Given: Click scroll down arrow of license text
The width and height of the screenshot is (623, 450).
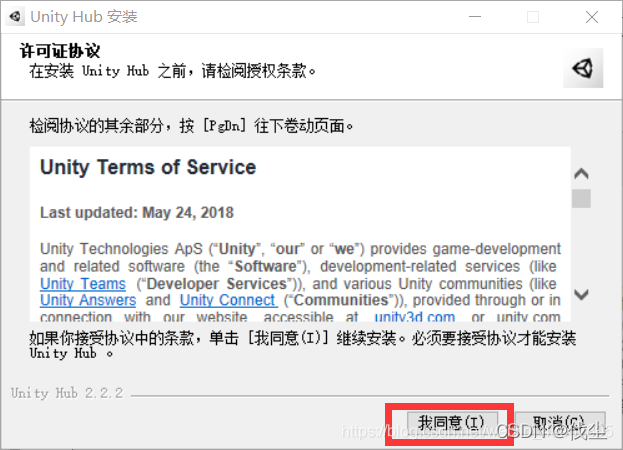Looking at the screenshot, I should tap(581, 295).
